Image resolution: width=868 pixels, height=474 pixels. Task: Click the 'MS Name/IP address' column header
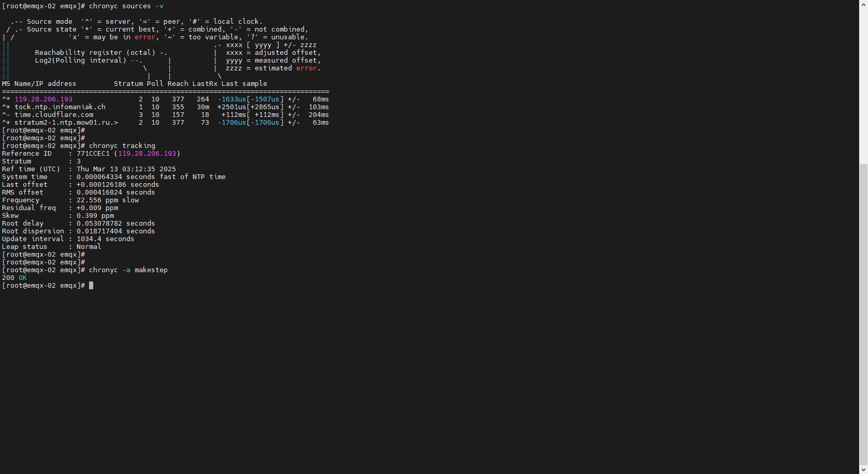[39, 84]
